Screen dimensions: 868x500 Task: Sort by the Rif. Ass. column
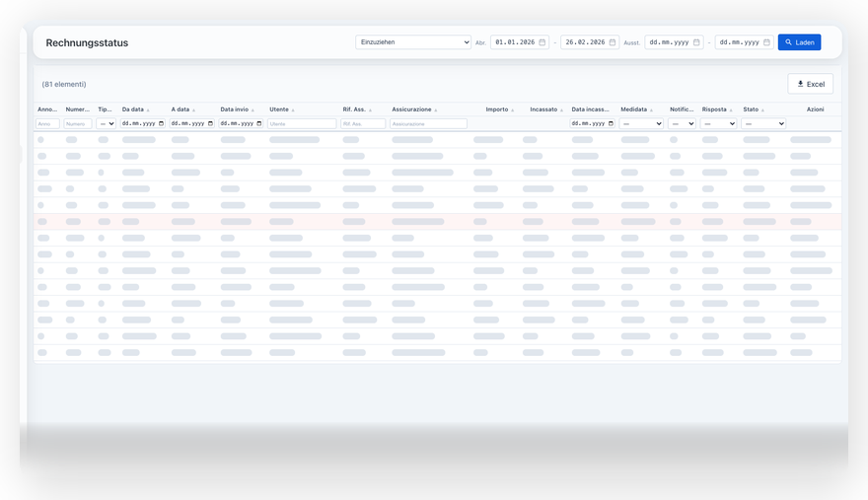pyautogui.click(x=357, y=109)
